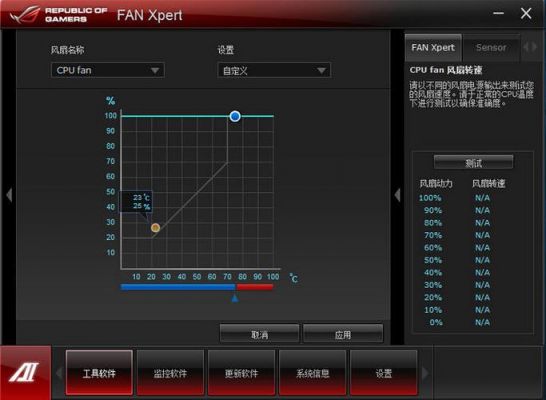Switch to the Sensor tab
The width and height of the screenshot is (546, 400).
491,47
